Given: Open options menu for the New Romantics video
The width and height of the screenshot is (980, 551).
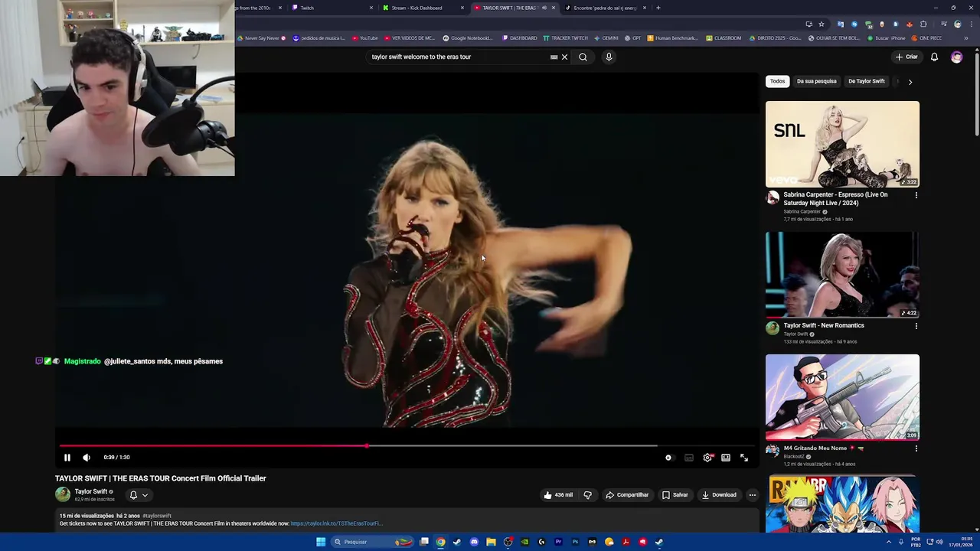Looking at the screenshot, I should click(x=916, y=326).
